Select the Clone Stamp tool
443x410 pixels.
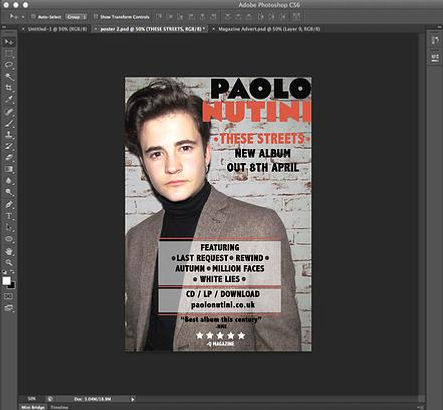tap(9, 135)
